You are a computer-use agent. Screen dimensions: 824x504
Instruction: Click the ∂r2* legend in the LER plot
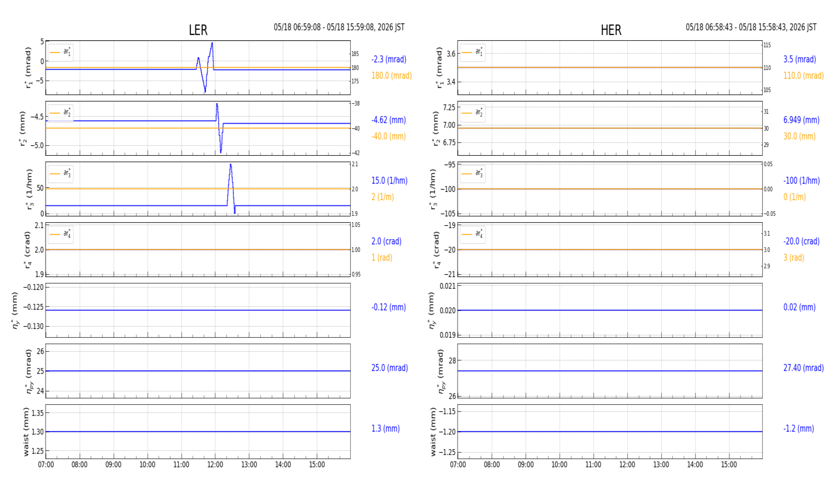(61, 113)
